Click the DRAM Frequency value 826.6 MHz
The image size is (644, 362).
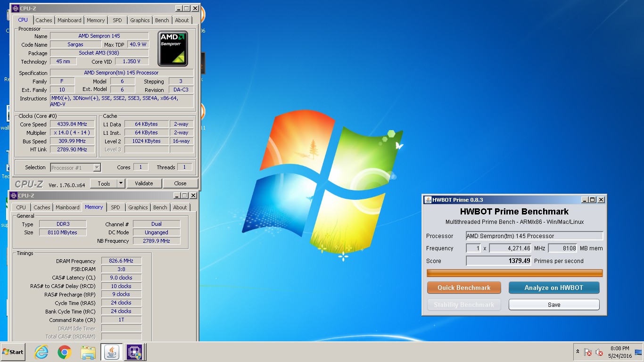point(121,261)
